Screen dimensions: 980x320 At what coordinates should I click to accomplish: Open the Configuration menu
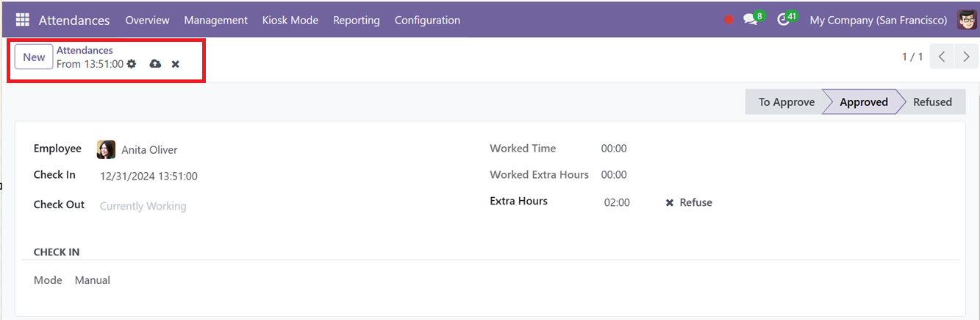427,20
